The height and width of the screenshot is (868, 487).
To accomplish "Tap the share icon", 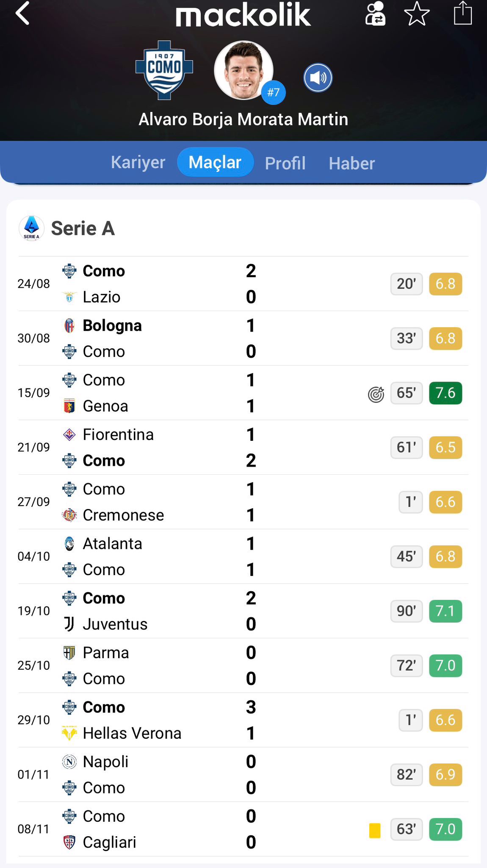I will tap(462, 14).
